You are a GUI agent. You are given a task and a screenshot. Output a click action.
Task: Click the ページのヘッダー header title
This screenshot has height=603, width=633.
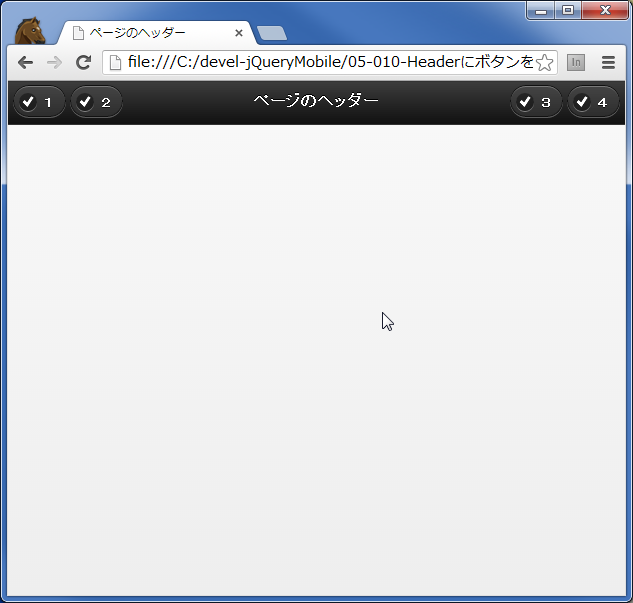pyautogui.click(x=316, y=100)
